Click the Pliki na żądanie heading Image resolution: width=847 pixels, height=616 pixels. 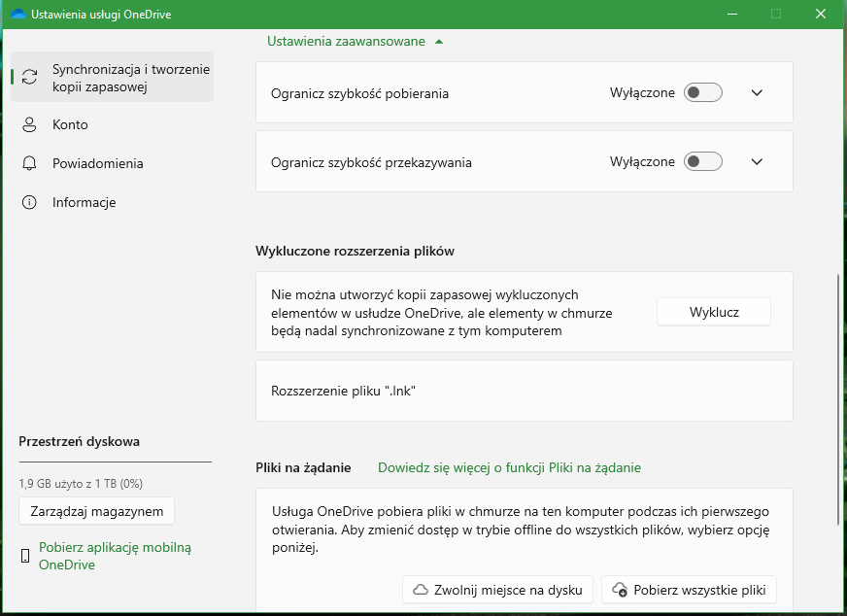(303, 467)
